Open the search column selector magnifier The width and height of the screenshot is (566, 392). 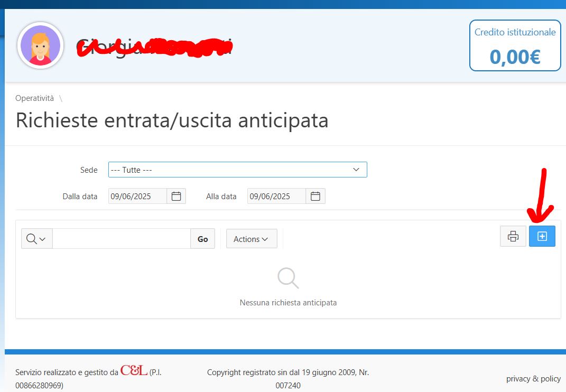(x=36, y=239)
